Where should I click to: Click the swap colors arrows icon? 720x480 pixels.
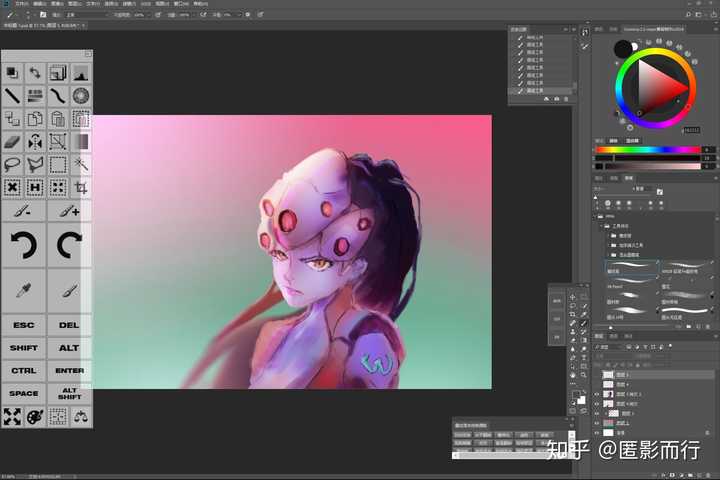[35, 73]
